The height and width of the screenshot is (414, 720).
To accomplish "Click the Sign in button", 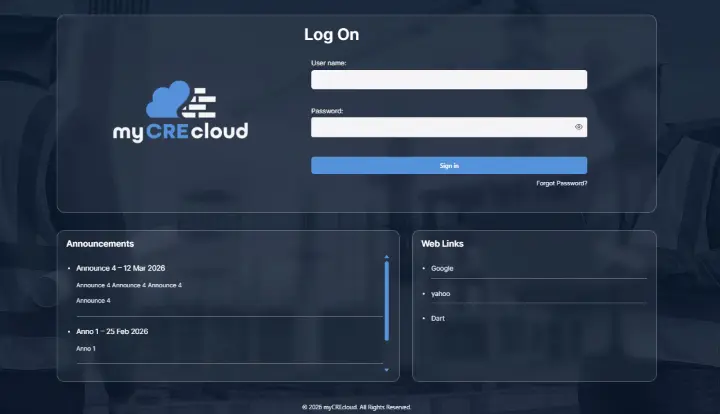I will [x=449, y=166].
